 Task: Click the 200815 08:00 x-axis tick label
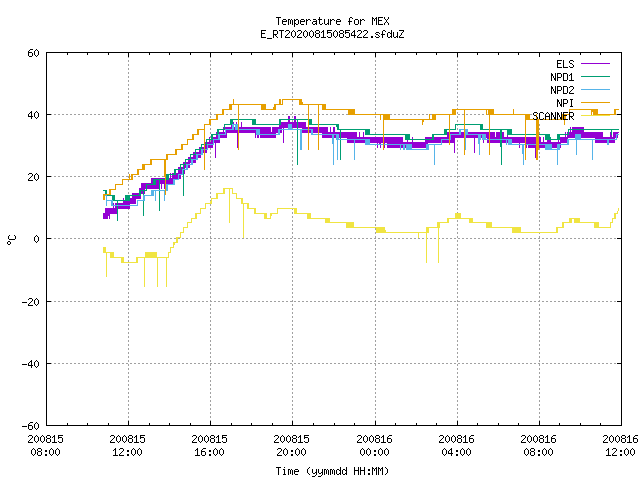tap(46, 446)
